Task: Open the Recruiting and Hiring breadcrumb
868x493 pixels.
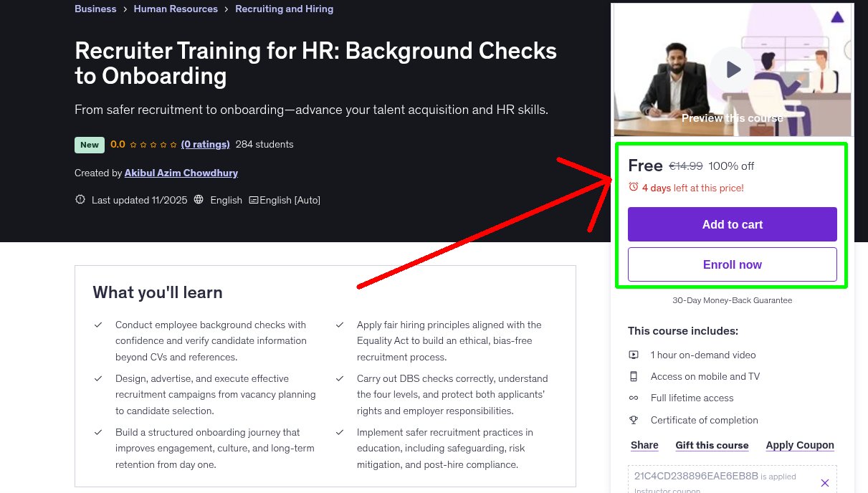Action: point(284,9)
